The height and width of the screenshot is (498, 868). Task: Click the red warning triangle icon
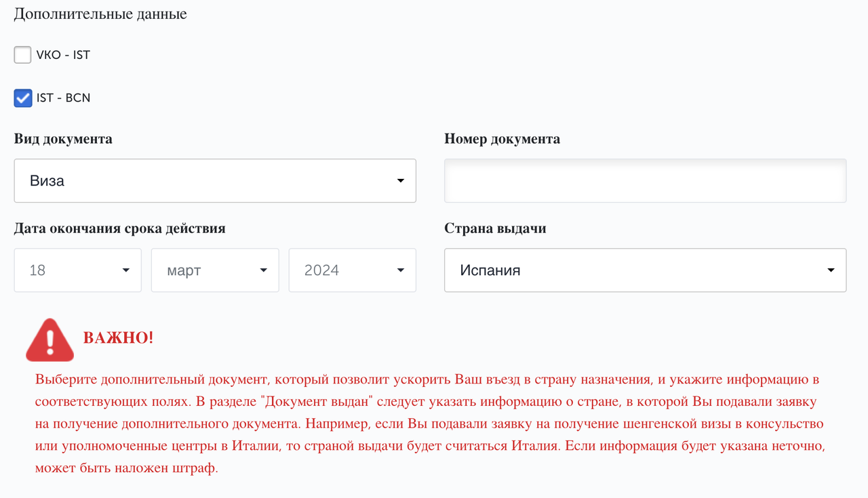50,339
